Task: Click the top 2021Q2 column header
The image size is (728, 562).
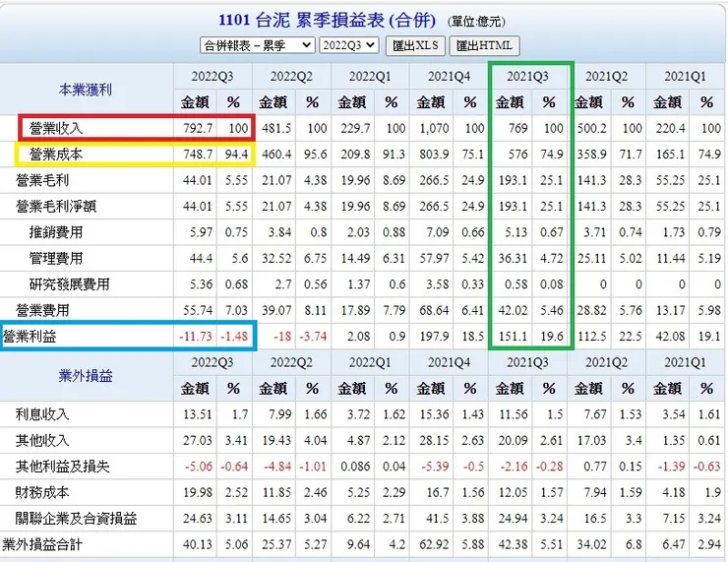Action: [606, 76]
